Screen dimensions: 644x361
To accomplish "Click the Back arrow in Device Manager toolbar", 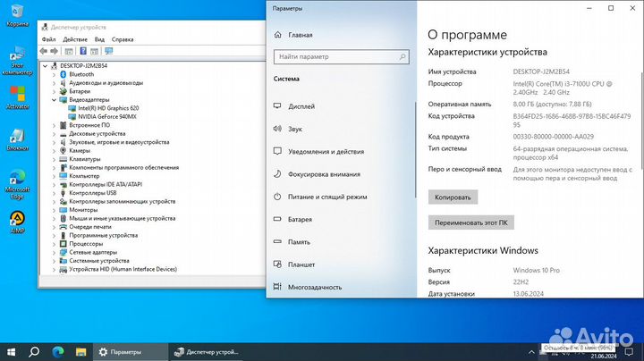I will [44, 51].
